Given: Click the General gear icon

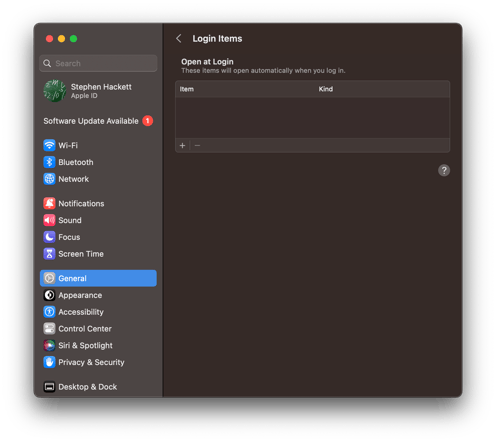Looking at the screenshot, I should pyautogui.click(x=49, y=278).
